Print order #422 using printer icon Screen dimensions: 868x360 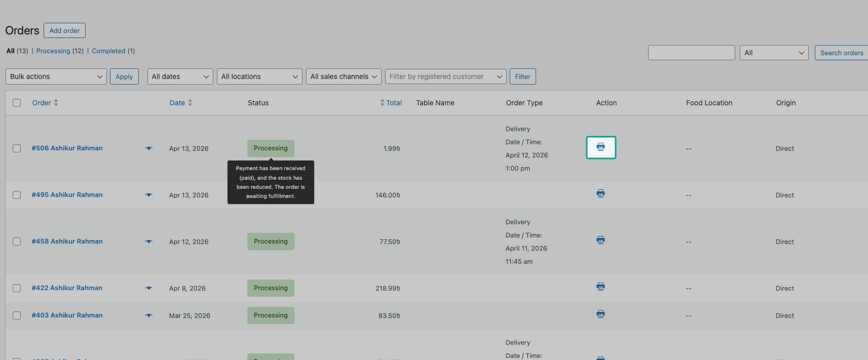(x=600, y=287)
